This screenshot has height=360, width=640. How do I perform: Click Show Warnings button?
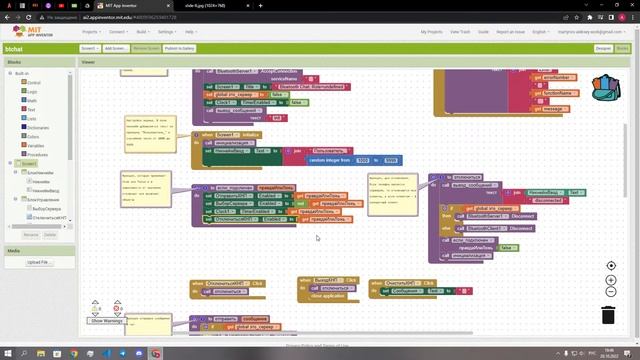(107, 321)
